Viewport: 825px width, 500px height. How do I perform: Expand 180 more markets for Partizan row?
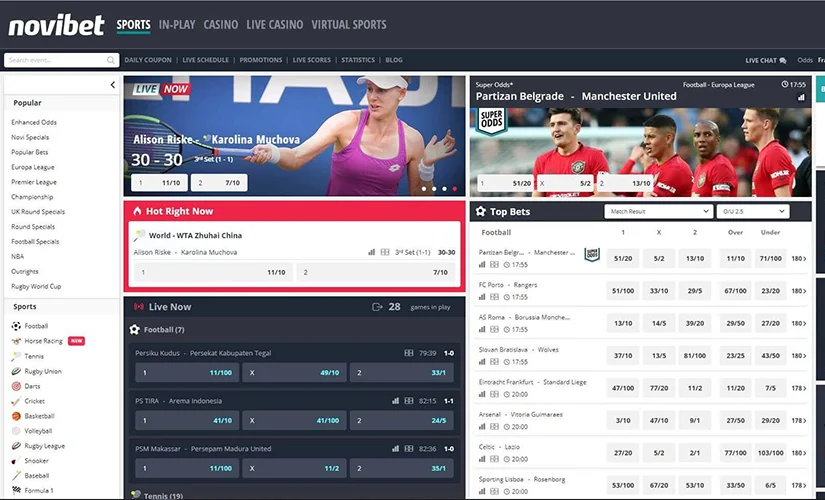(x=799, y=258)
